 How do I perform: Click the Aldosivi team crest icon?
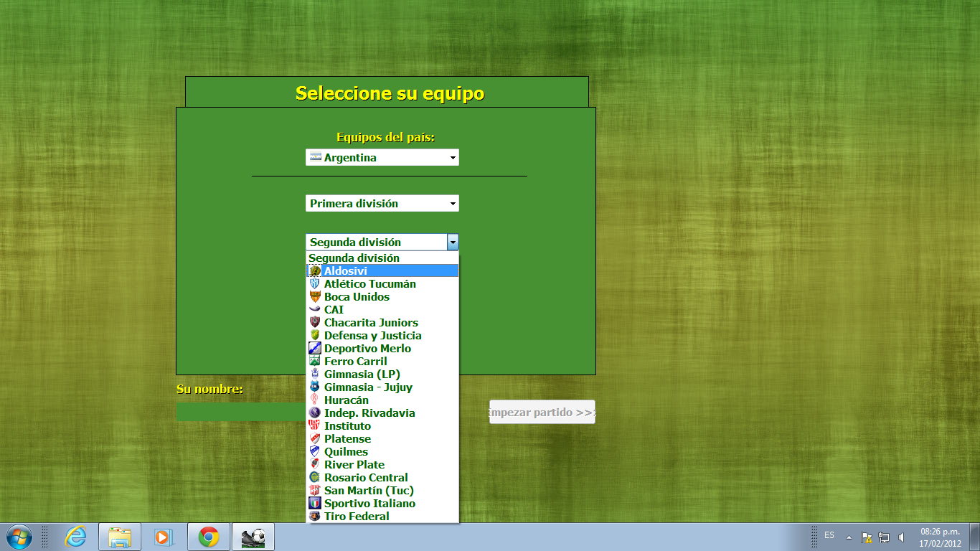(314, 271)
